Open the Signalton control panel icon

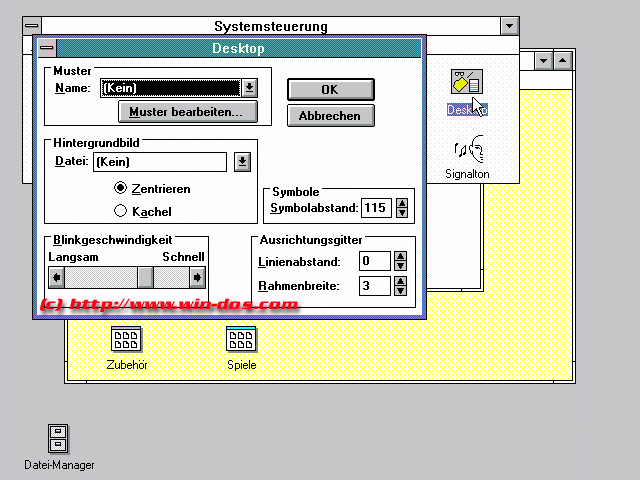tap(468, 152)
